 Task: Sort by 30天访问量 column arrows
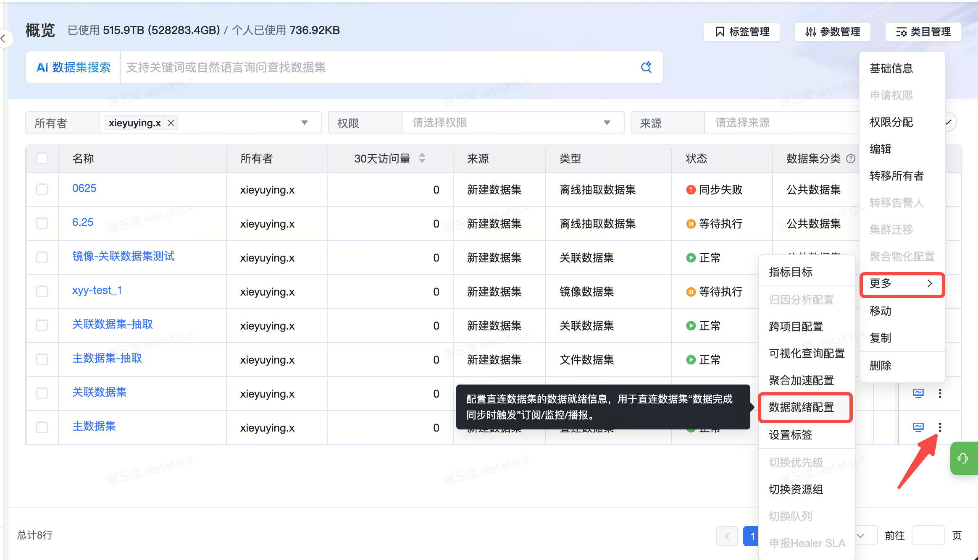click(422, 158)
